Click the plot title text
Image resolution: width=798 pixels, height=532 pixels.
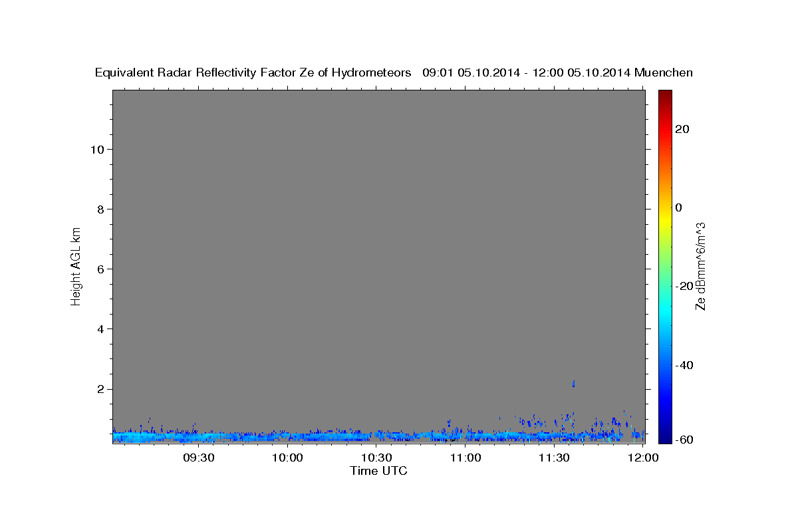coord(394,72)
